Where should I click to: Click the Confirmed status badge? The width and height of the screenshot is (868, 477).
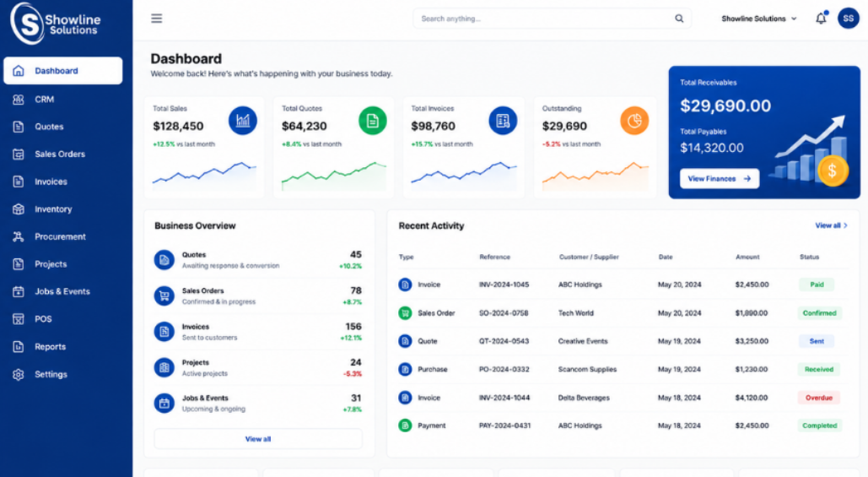[x=819, y=313]
